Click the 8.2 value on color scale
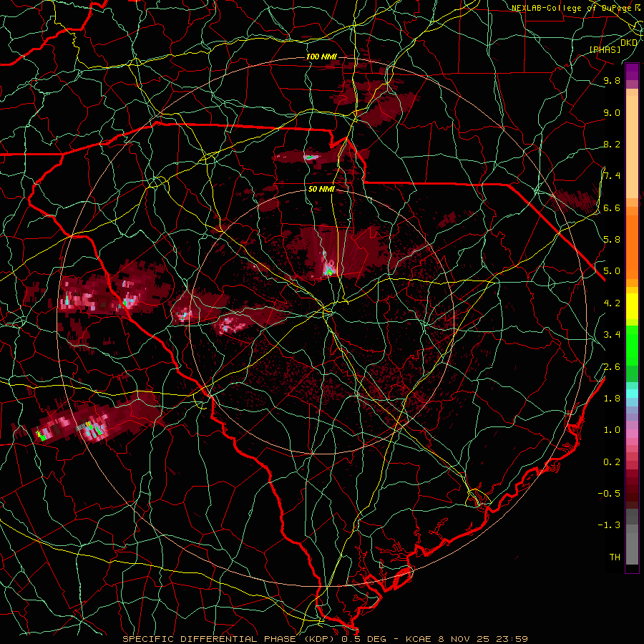 (612, 144)
